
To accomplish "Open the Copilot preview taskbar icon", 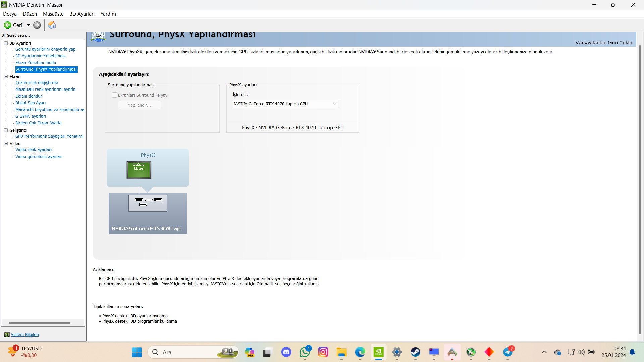I will point(249,352).
